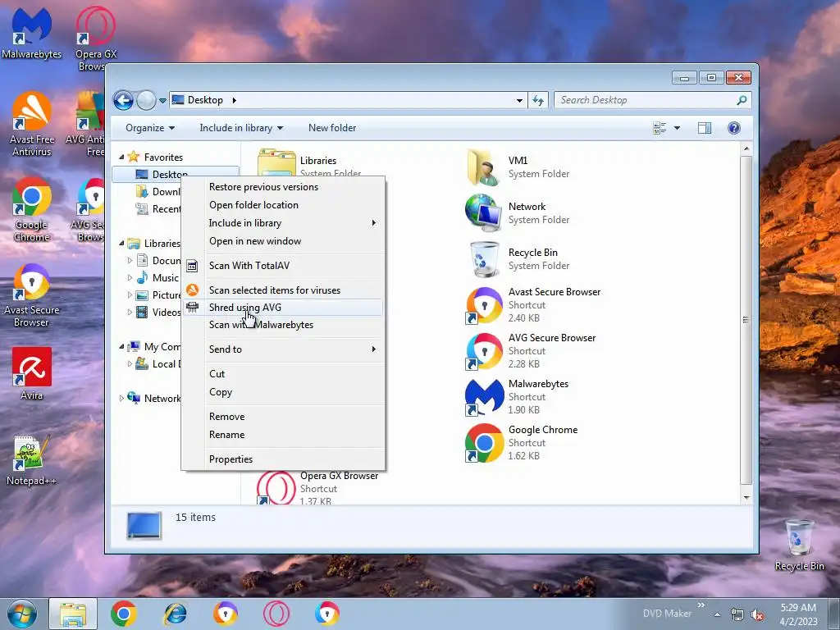
Task: Select the VM1 system folder icon
Action: 484,167
